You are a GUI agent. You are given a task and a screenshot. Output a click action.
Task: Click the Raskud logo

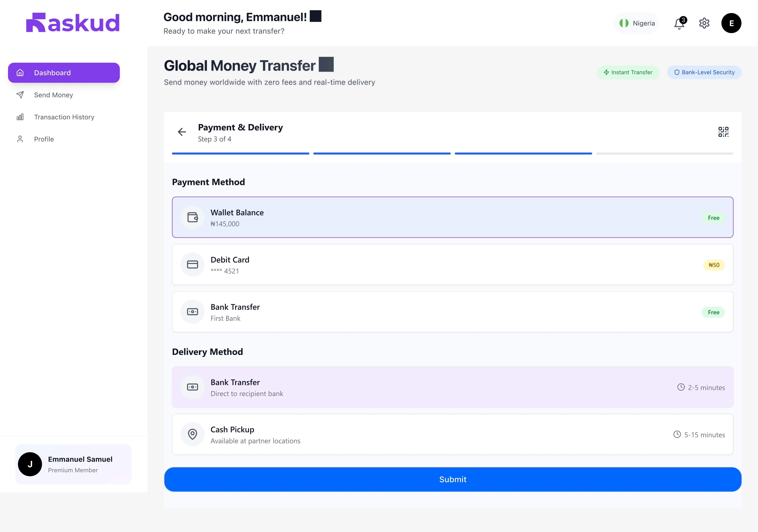(x=73, y=22)
